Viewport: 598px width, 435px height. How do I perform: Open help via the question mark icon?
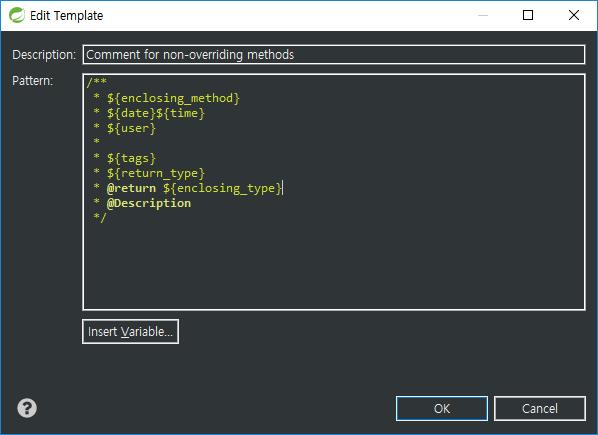point(27,408)
